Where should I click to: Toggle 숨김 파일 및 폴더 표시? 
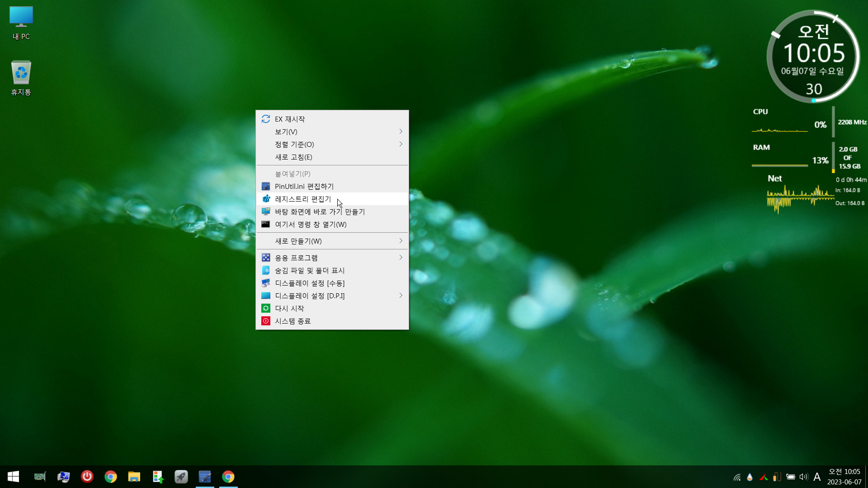(x=332, y=270)
